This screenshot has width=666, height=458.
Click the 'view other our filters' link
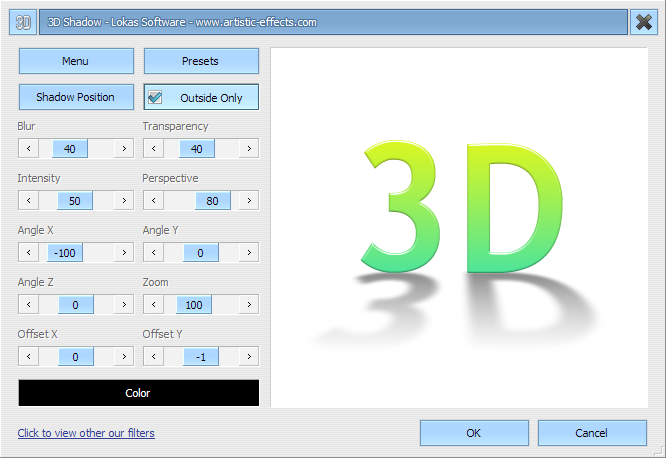(x=86, y=433)
